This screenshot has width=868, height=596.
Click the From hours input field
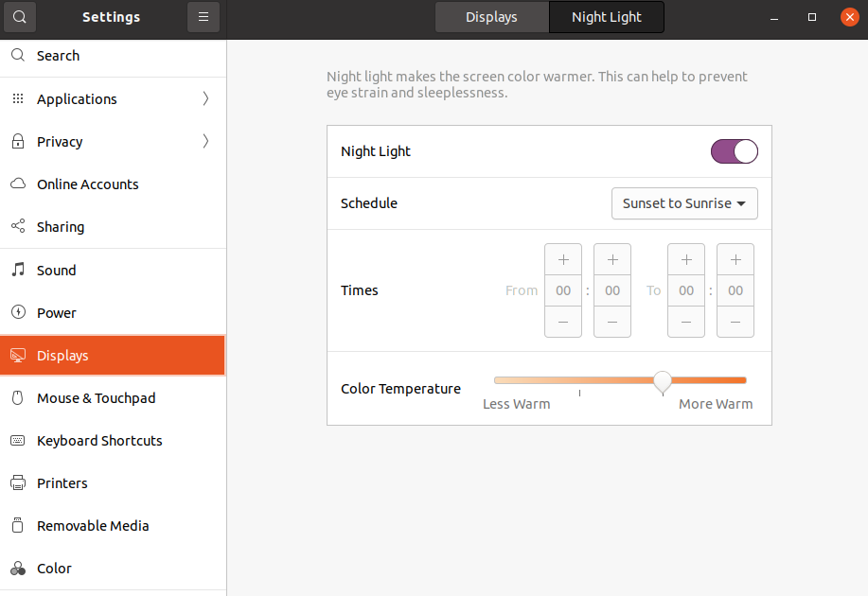pos(562,290)
